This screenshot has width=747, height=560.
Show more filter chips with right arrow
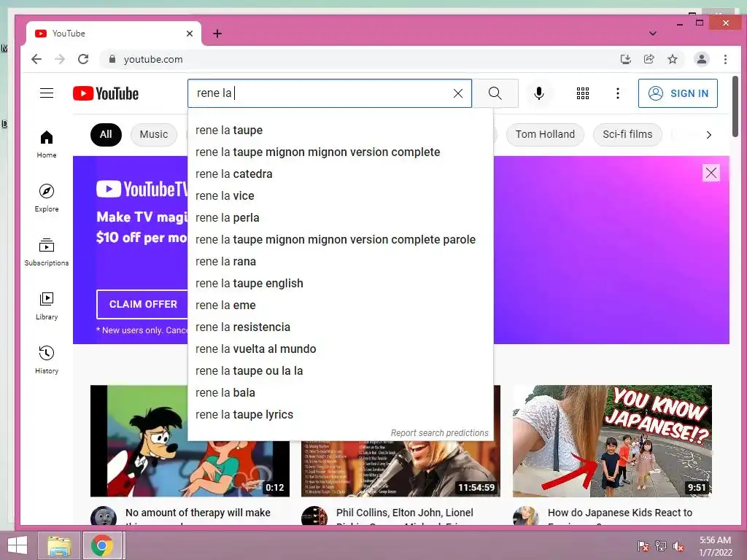tap(708, 135)
